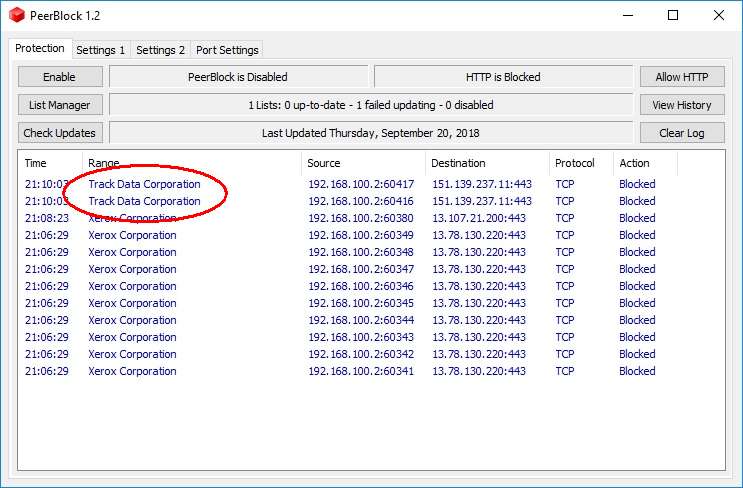The height and width of the screenshot is (488, 743).
Task: Click the PeerBlock red cube title icon
Action: (x=17, y=15)
